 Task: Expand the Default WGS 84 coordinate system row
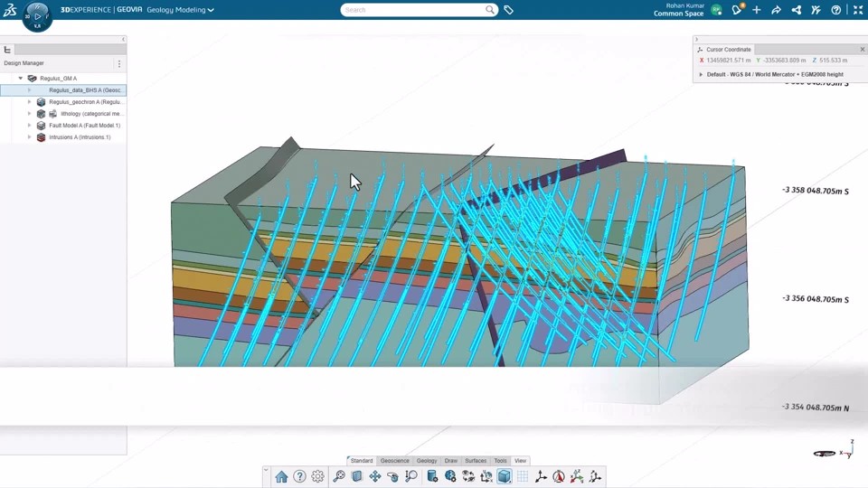(701, 74)
